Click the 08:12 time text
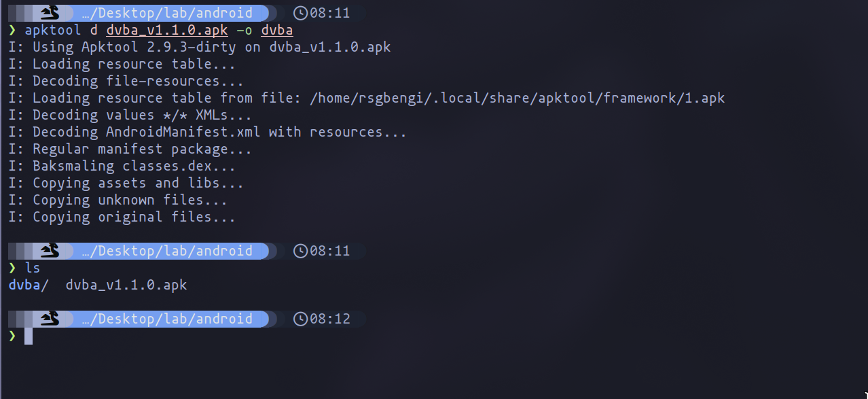This screenshot has height=399, width=868. [330, 319]
